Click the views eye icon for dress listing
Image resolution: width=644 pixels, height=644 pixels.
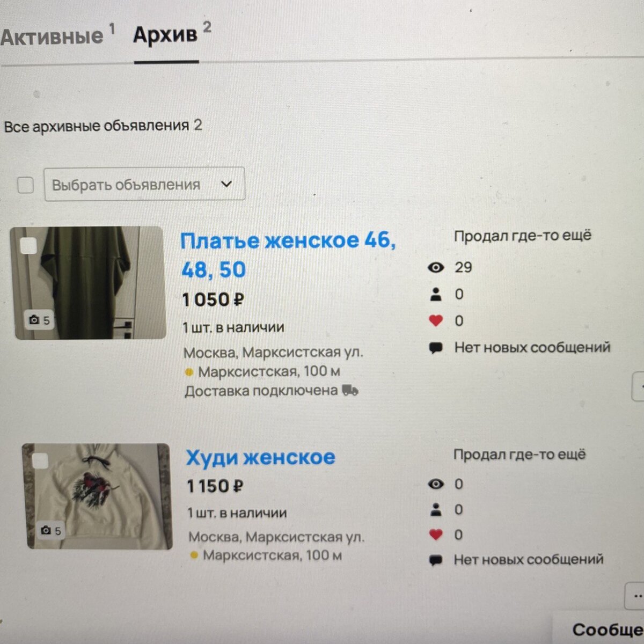[x=436, y=267]
